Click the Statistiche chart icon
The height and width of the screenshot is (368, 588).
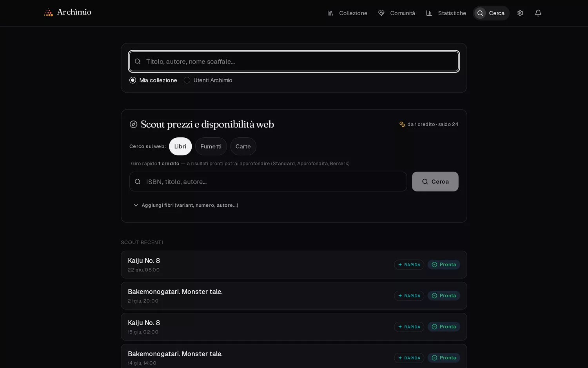429,13
